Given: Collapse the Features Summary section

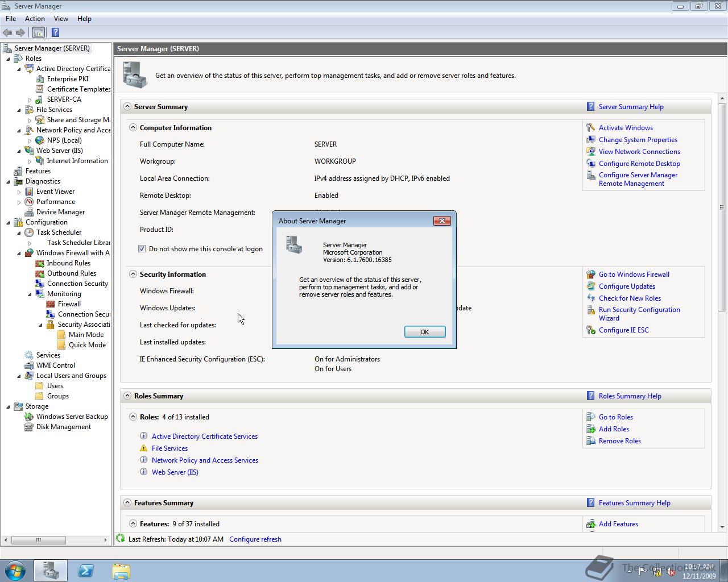Looking at the screenshot, I should coord(127,502).
